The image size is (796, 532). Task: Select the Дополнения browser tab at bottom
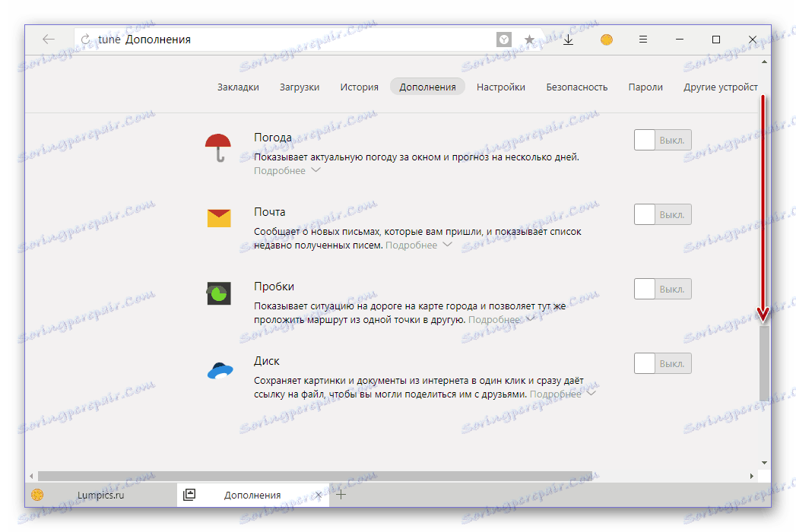(252, 495)
